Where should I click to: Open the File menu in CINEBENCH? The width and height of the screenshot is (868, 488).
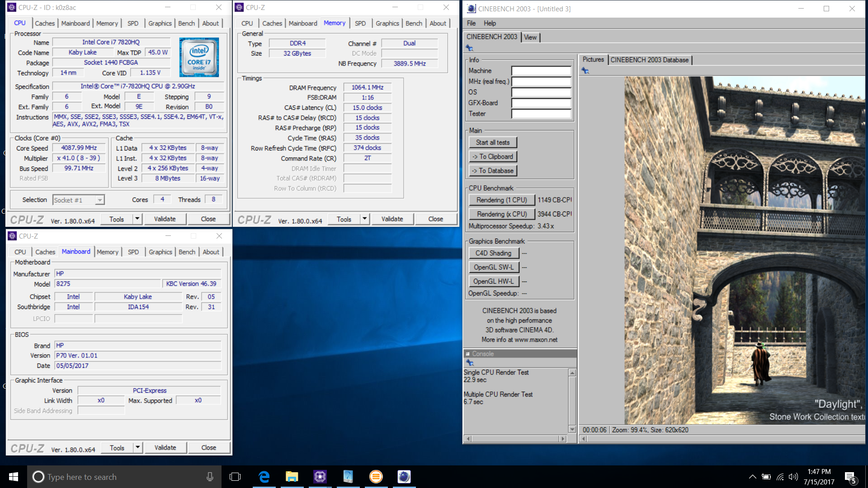471,23
